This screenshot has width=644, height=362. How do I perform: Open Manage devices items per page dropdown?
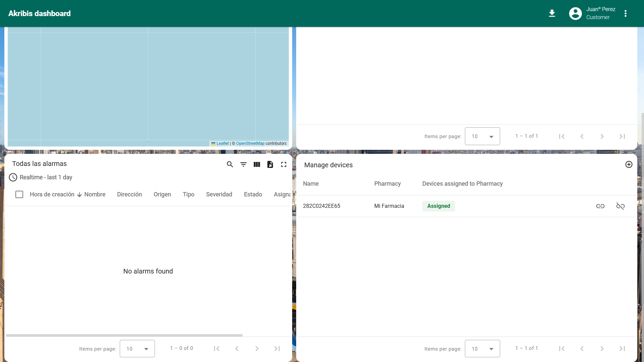click(x=482, y=349)
